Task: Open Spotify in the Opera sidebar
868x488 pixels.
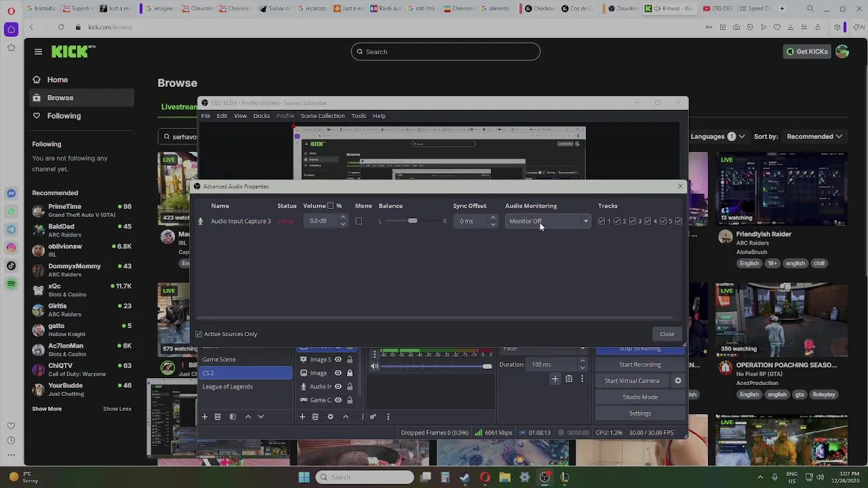Action: coord(11,284)
